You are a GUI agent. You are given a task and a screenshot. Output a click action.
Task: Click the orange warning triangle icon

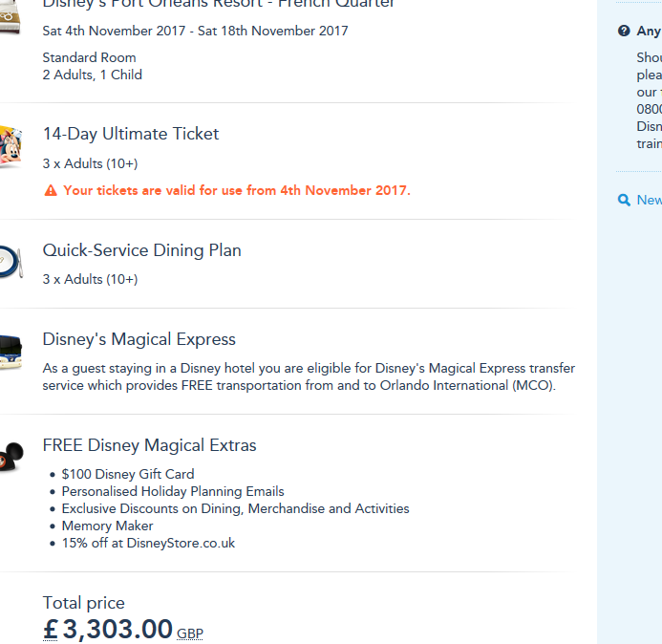click(x=51, y=190)
